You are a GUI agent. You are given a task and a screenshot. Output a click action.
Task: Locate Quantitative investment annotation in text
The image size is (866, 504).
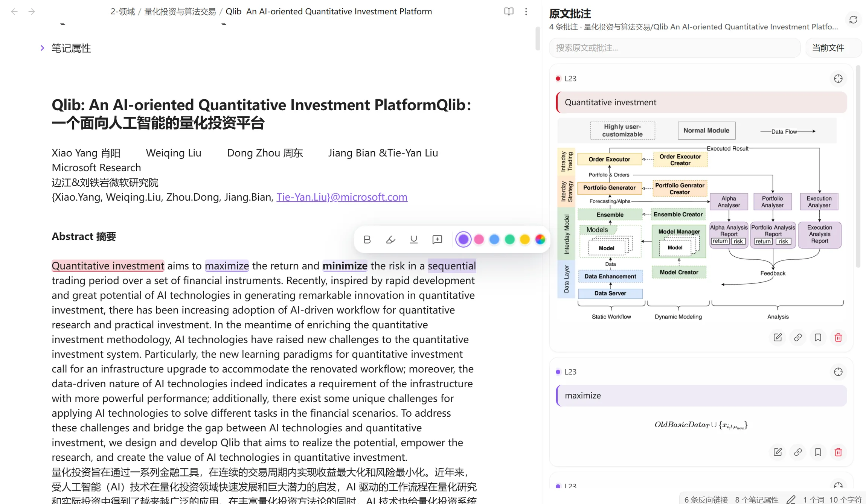tap(838, 79)
